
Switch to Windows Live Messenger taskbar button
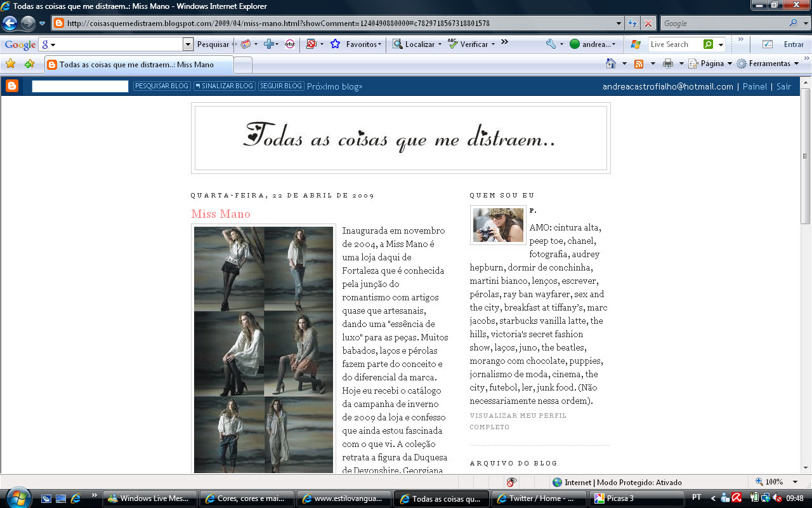tap(150, 498)
